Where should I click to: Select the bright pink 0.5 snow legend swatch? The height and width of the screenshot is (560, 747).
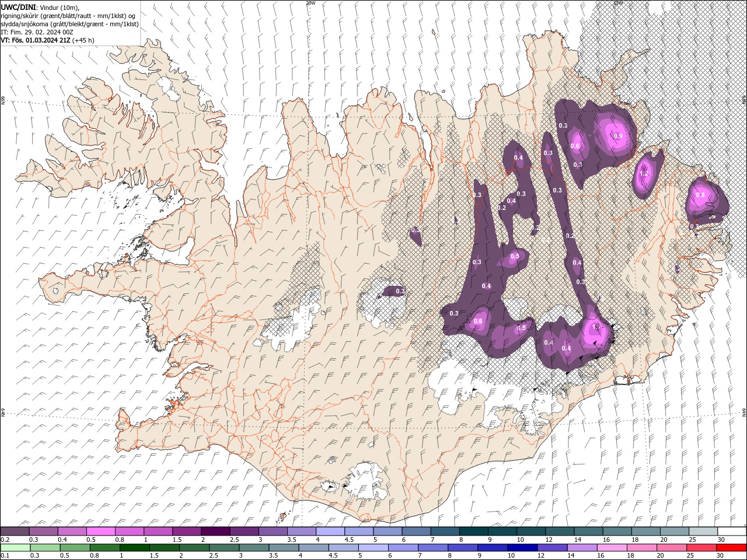pos(101,531)
